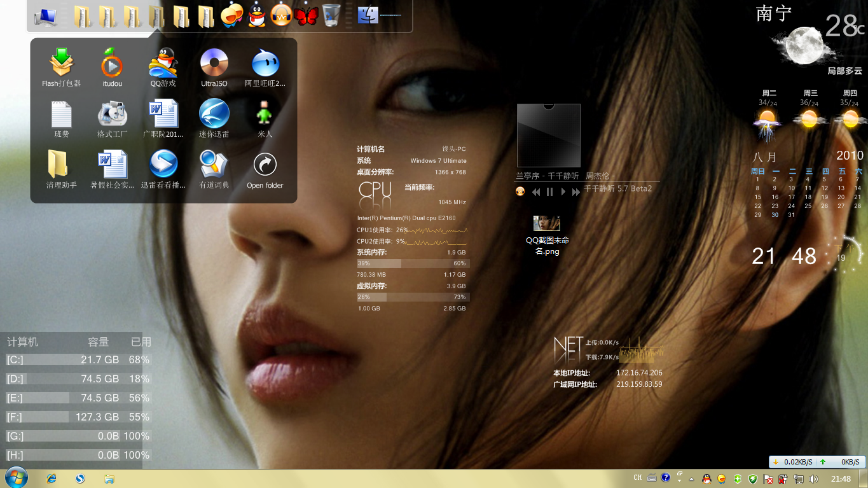Open Windows Explorer from the taskbar

tap(109, 478)
